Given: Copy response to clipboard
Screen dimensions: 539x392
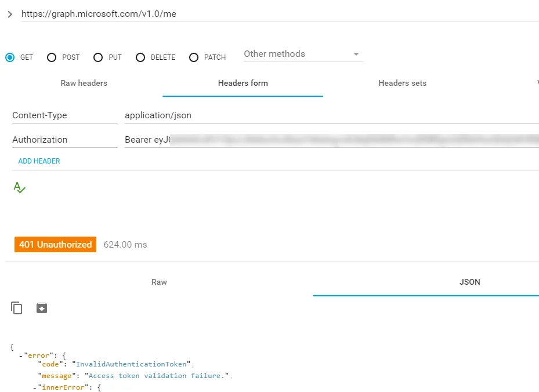Looking at the screenshot, I should [16, 308].
